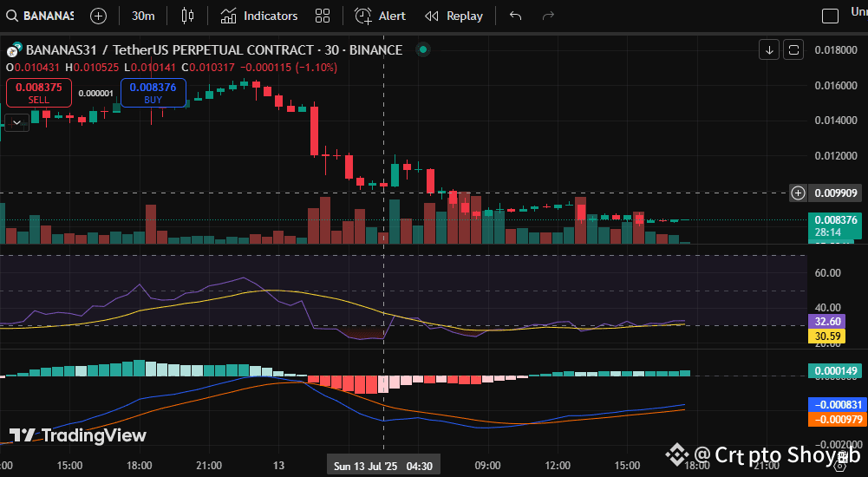Open the 30m timeframe dropdown

point(143,16)
